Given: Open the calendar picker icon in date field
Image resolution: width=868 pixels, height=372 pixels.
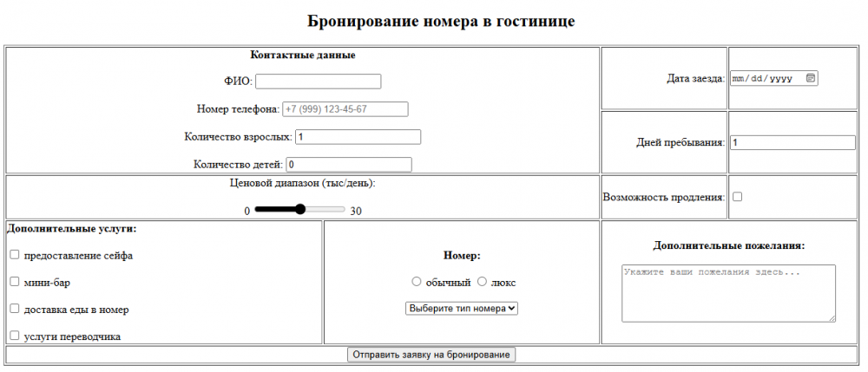Looking at the screenshot, I should [811, 79].
